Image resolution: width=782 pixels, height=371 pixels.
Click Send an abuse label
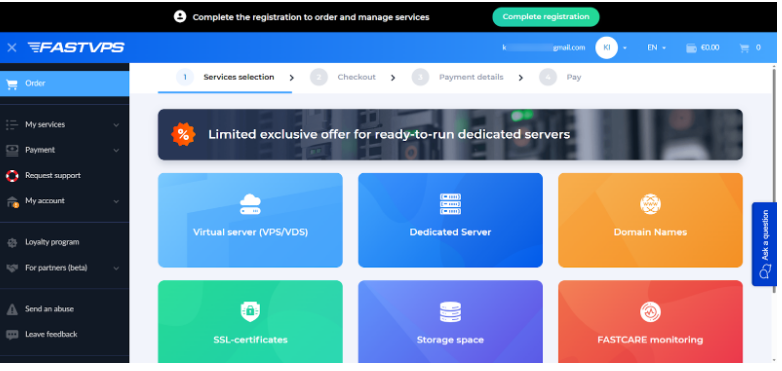click(x=49, y=309)
